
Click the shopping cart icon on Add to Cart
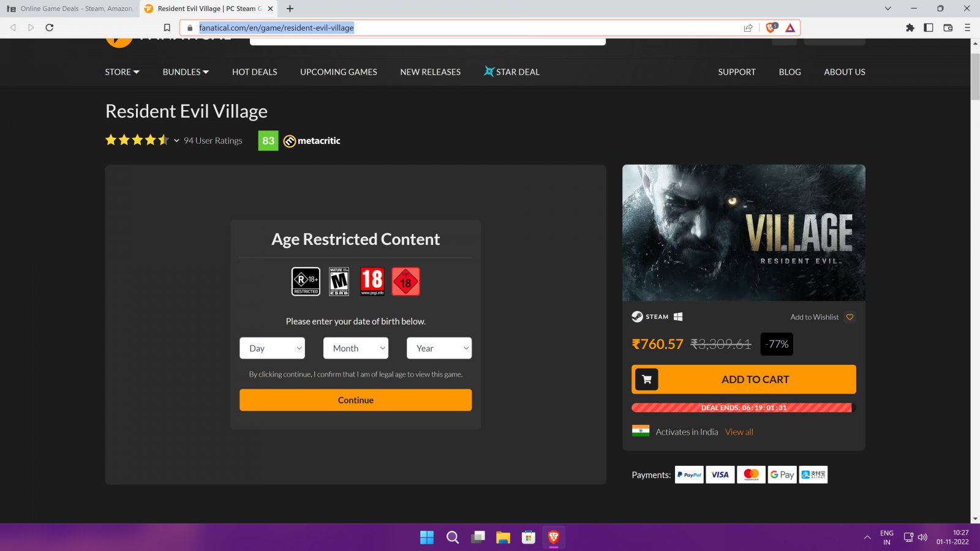coord(646,380)
